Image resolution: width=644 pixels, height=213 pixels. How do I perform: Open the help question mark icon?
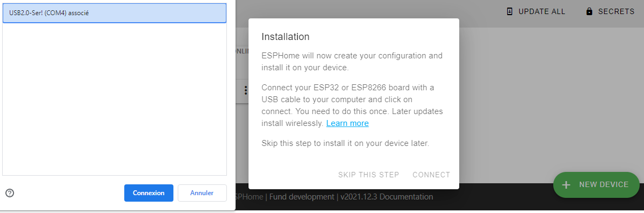point(10,193)
